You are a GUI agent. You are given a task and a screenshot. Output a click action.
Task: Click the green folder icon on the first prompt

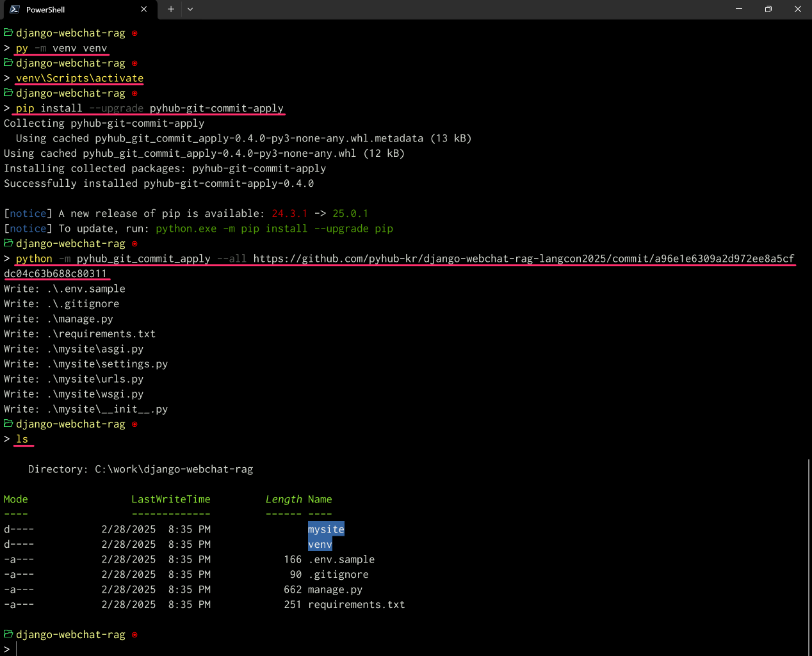tap(8, 32)
